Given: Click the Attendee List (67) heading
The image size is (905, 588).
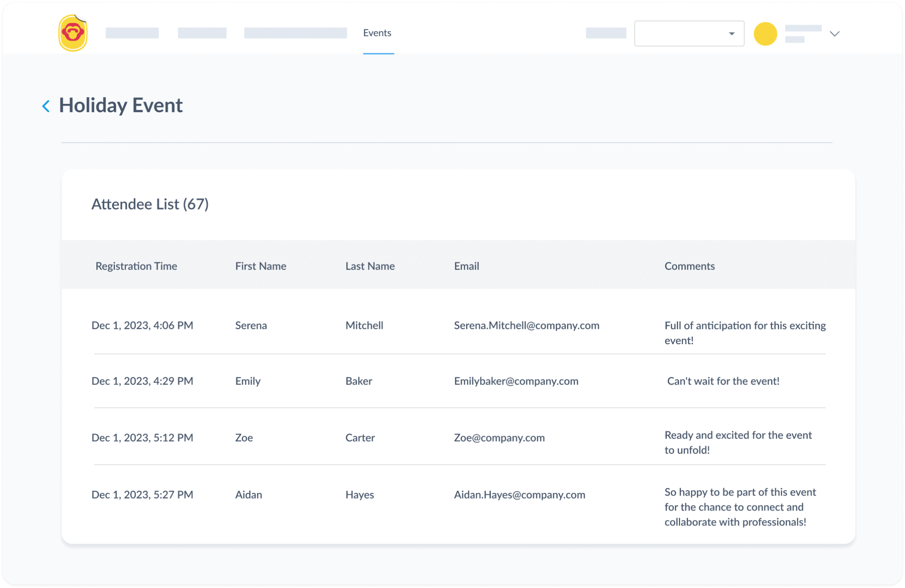Looking at the screenshot, I should (x=150, y=204).
